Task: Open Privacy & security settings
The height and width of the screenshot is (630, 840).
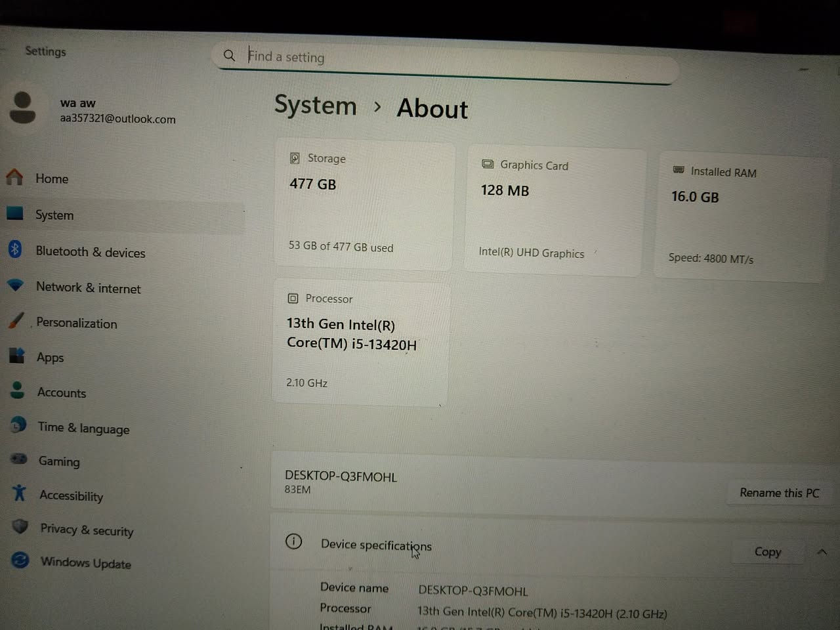Action: click(18, 528)
